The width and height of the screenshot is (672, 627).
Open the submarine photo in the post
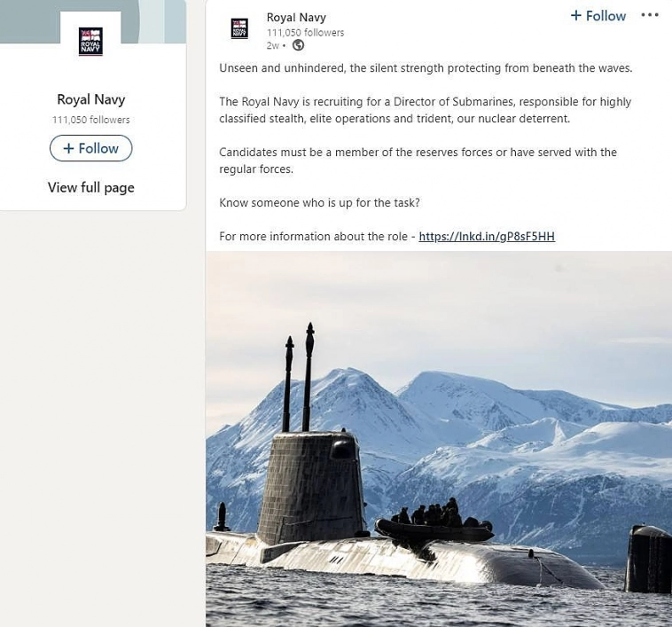coord(439,439)
